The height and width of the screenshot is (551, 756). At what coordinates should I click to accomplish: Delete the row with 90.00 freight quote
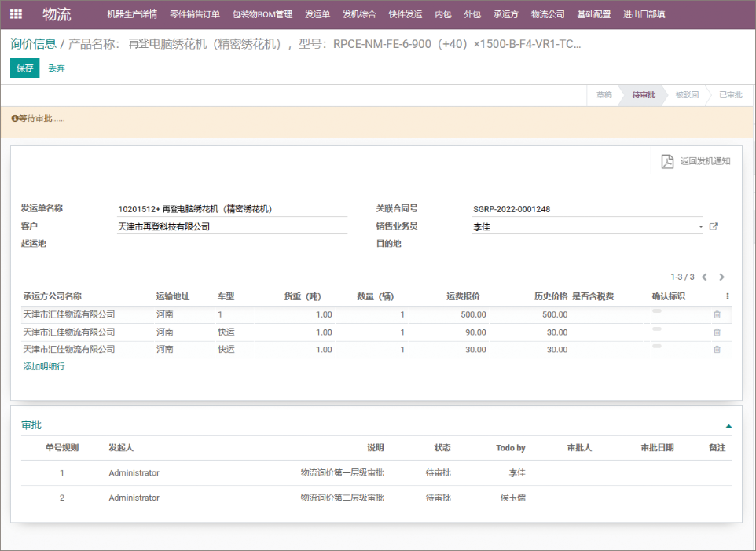tap(717, 332)
